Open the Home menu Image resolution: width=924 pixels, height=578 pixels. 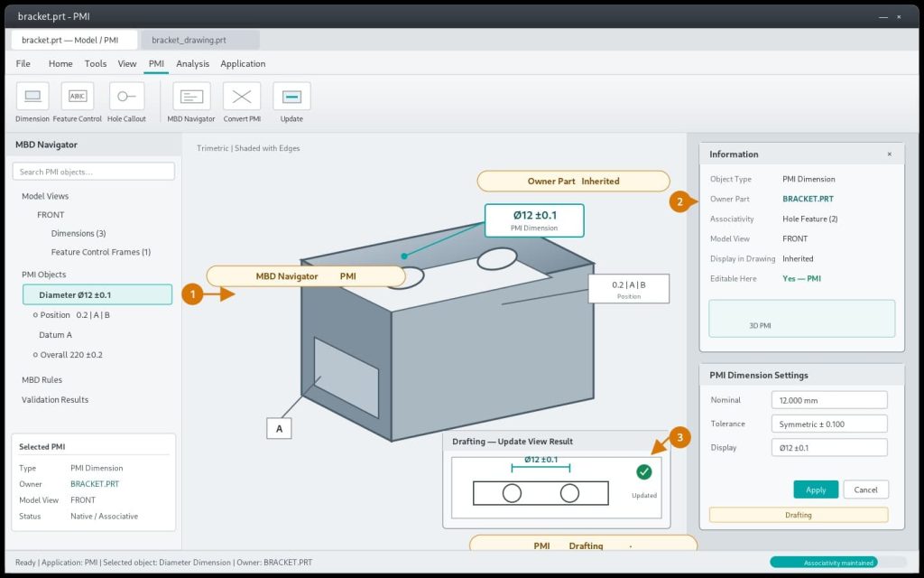click(60, 64)
